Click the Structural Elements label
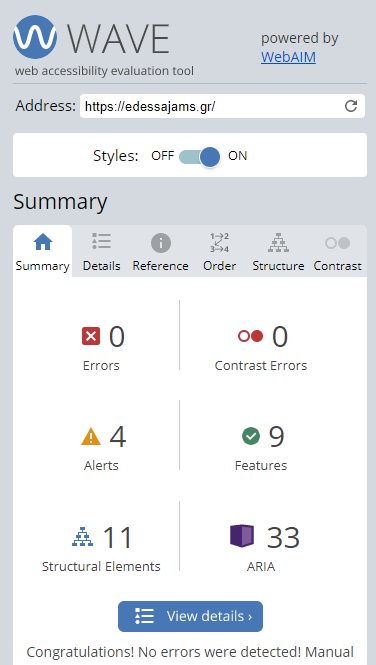 [101, 566]
